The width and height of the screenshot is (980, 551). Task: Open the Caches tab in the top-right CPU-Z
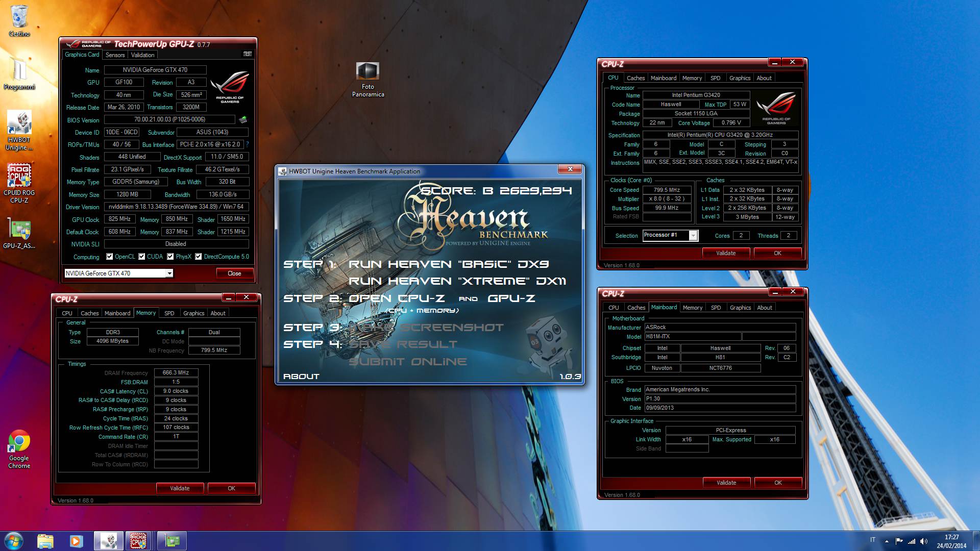[x=635, y=78]
